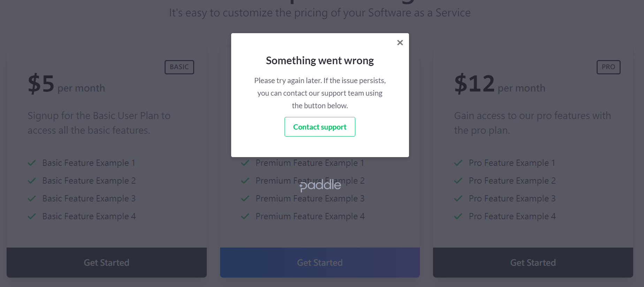Close the error dialog with X icon
The width and height of the screenshot is (644, 287).
400,43
